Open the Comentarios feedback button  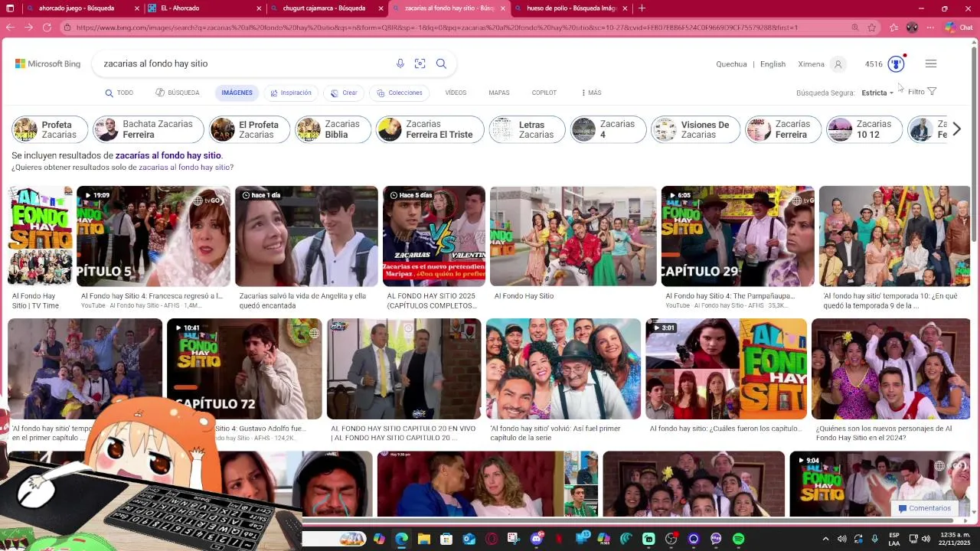pyautogui.click(x=925, y=508)
